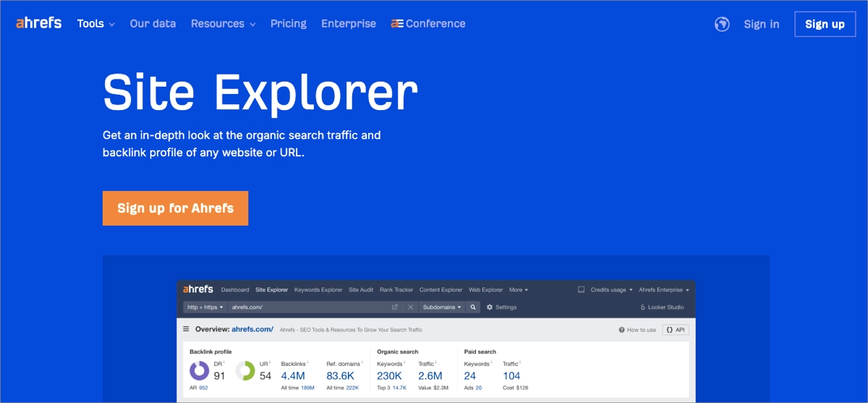Viewport: 868px width, 403px height.
Task: Click the How to use help icon
Action: [x=622, y=330]
